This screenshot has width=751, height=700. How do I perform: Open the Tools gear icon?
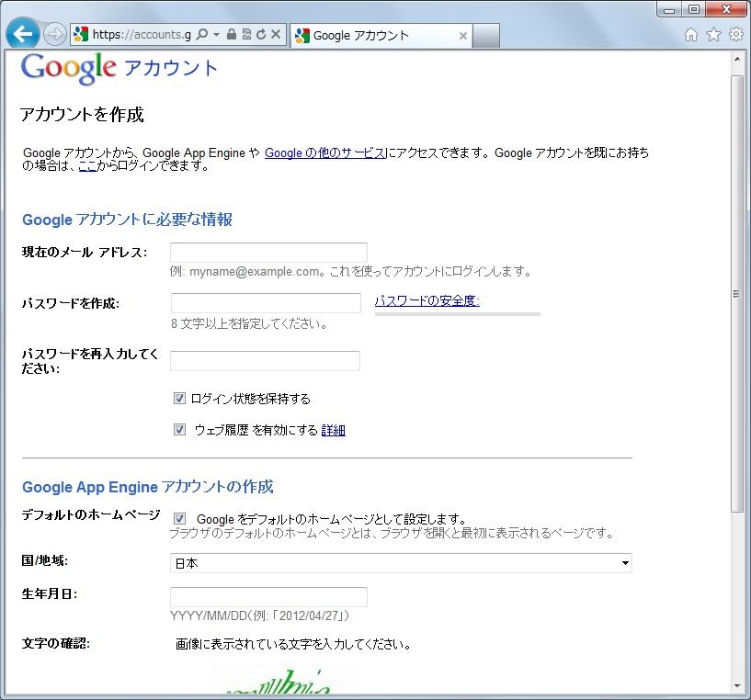point(735,35)
